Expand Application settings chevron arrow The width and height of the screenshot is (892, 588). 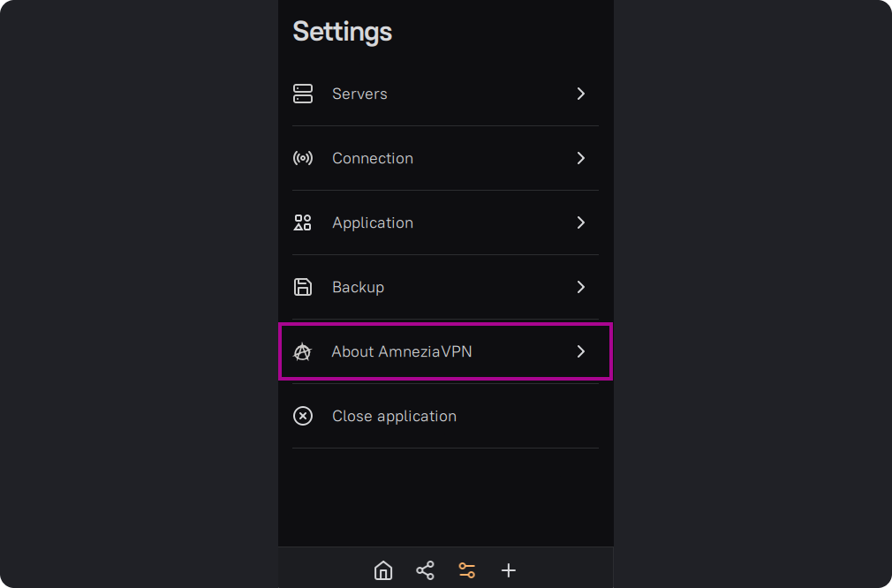click(581, 222)
